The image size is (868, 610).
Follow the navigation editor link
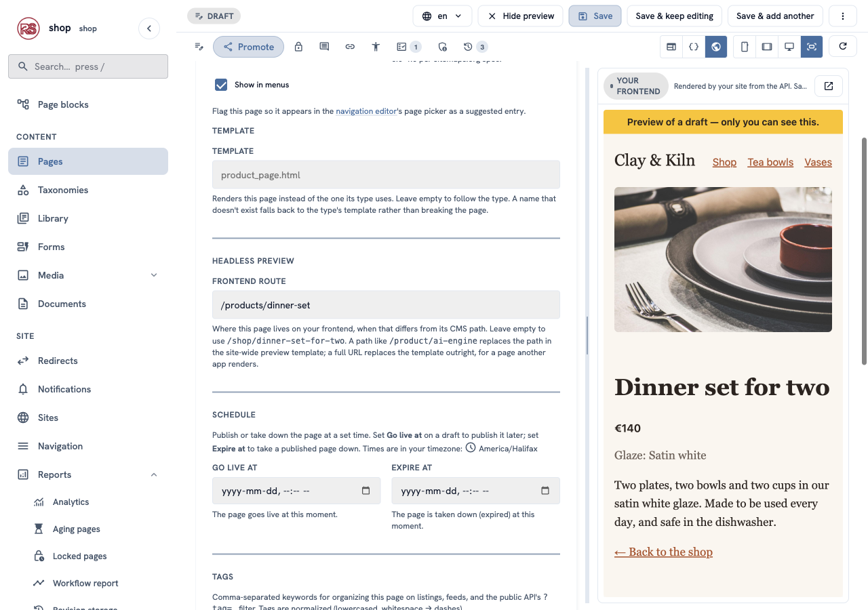366,111
